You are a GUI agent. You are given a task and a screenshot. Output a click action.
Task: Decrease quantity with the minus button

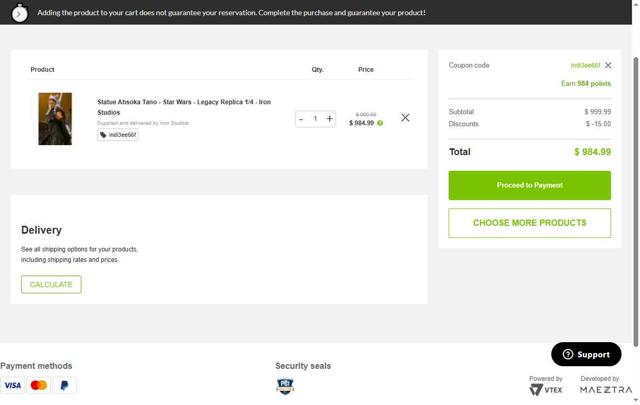click(x=301, y=119)
